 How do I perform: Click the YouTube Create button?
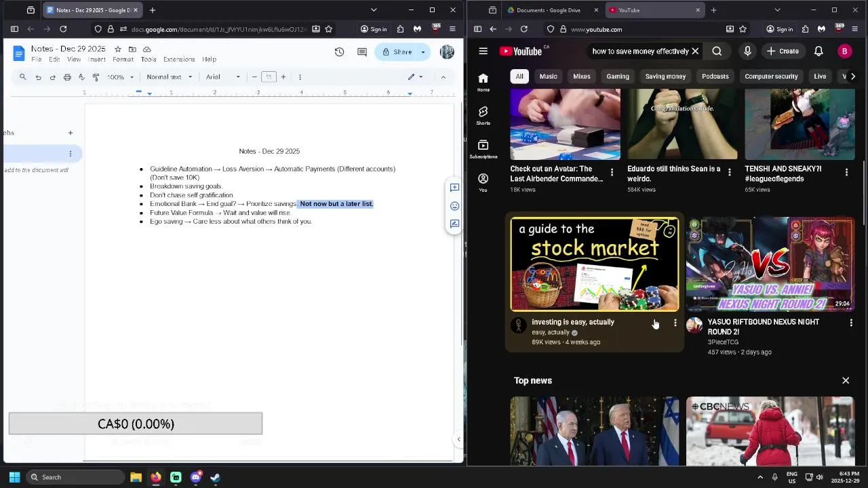click(783, 51)
